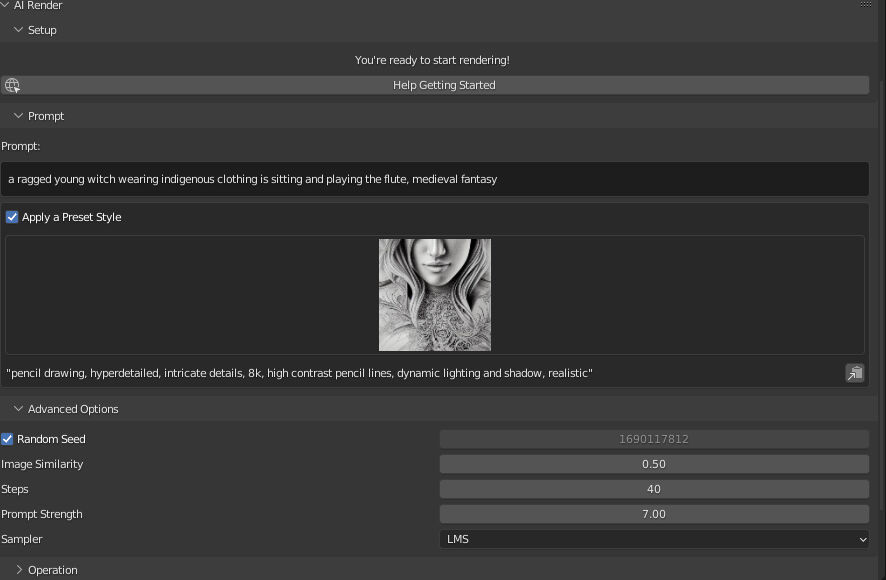Viewport: 886px width, 580px height.
Task: Click the Prompt Strength slider
Action: coord(654,514)
